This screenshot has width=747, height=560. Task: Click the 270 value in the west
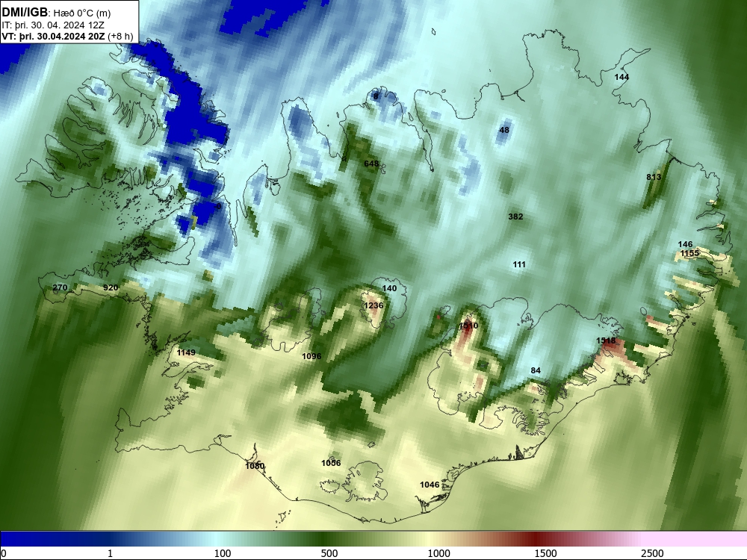click(x=60, y=287)
